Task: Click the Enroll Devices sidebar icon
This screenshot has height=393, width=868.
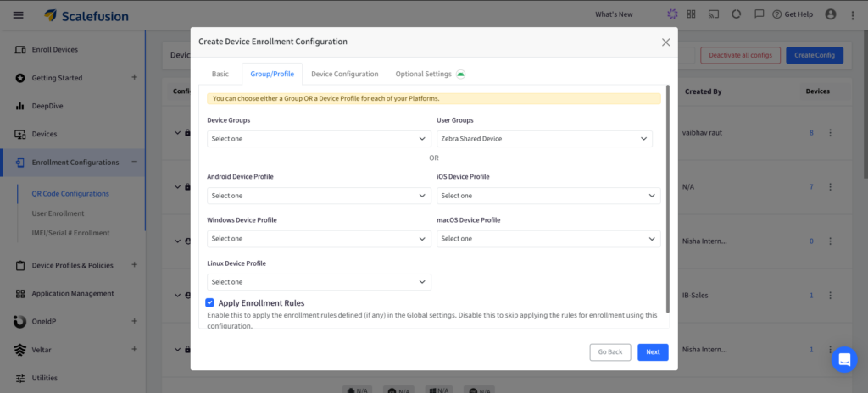Action: 20,50
